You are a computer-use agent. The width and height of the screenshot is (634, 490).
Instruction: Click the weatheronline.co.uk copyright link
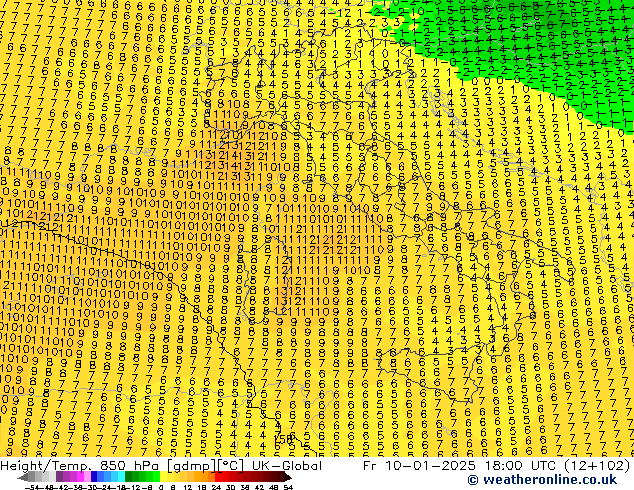(x=542, y=480)
